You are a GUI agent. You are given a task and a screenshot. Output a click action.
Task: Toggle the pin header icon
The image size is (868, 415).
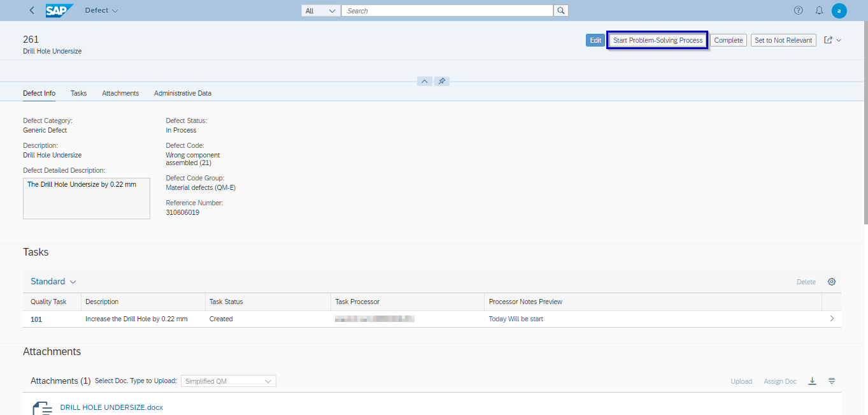click(x=442, y=81)
